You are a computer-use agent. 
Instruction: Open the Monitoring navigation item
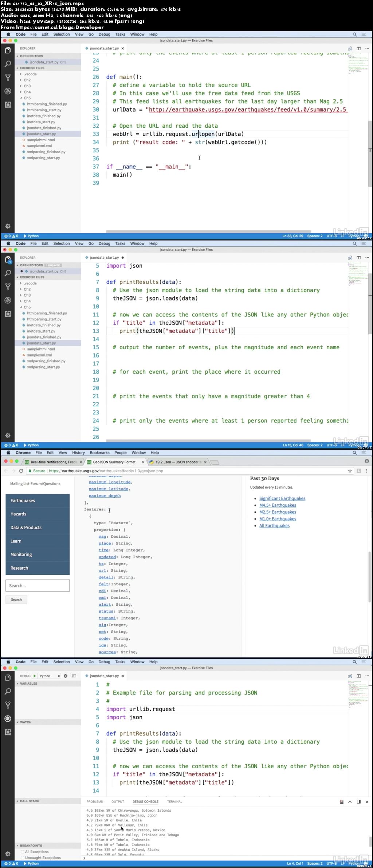[x=38, y=554]
